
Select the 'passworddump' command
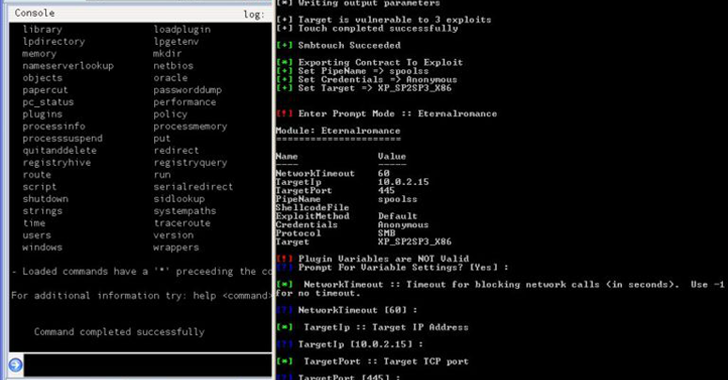pyautogui.click(x=188, y=90)
